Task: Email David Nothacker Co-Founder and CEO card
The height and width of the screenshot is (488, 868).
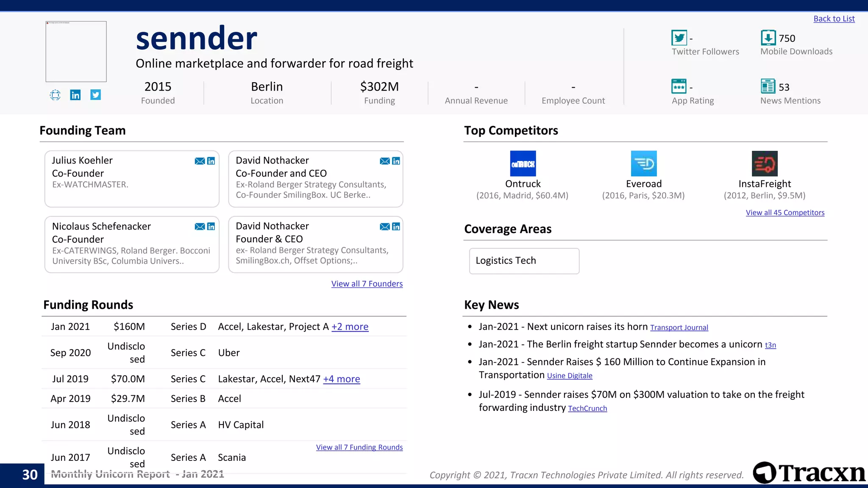Action: point(385,161)
